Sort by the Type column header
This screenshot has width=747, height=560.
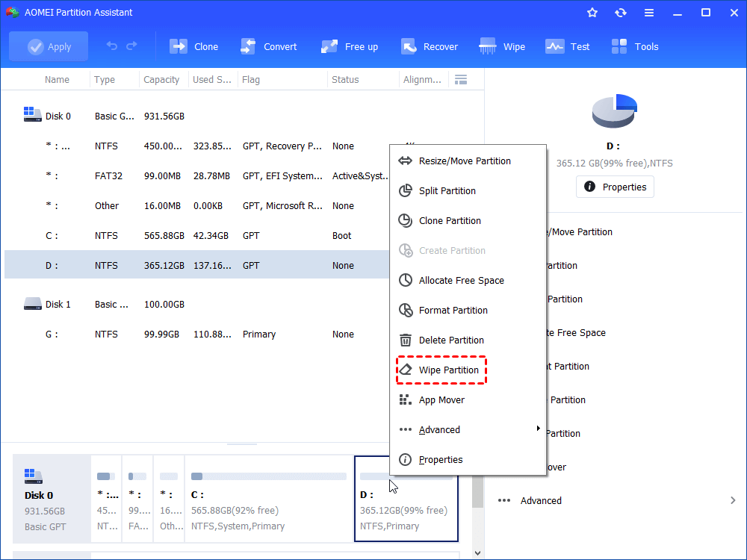pos(114,80)
